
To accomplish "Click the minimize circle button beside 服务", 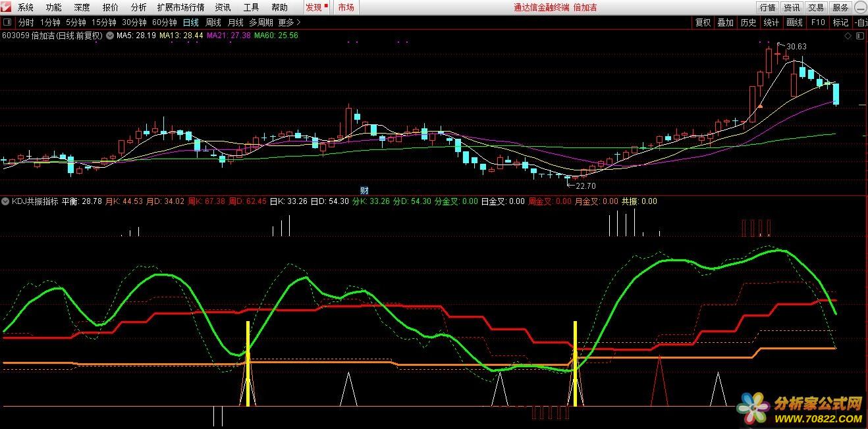I will [x=860, y=7].
